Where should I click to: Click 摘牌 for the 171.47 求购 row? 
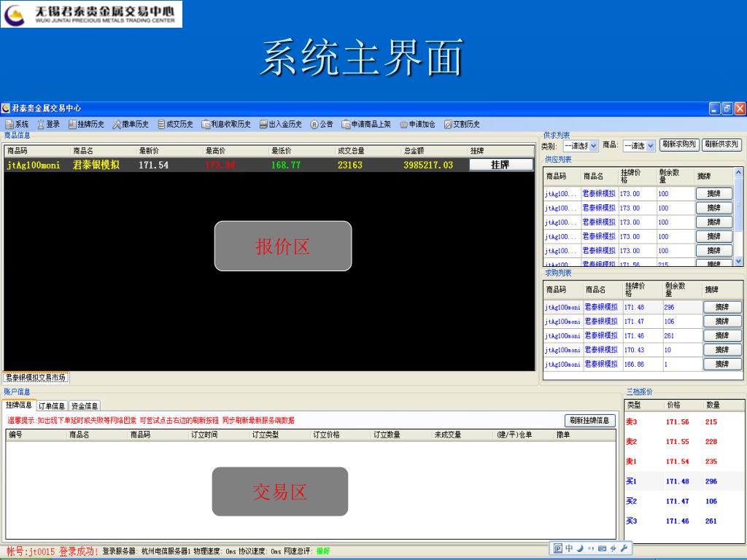point(722,322)
